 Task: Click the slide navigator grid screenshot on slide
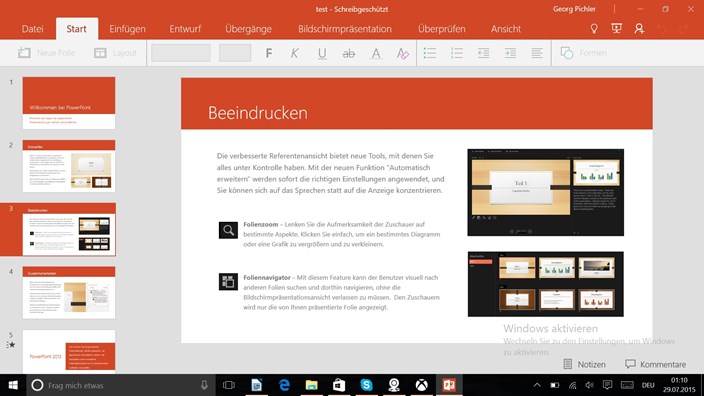(546, 284)
